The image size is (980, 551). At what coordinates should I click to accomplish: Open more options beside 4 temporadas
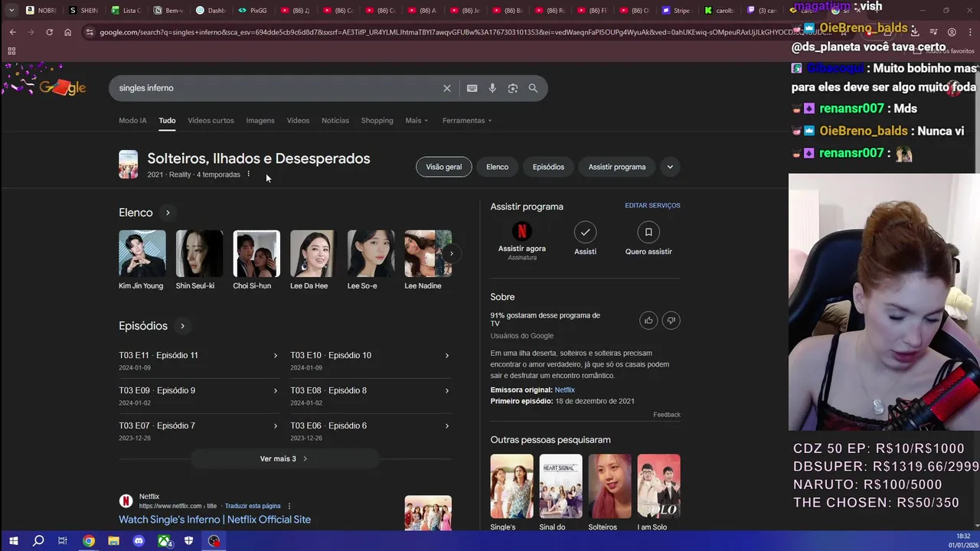[248, 174]
